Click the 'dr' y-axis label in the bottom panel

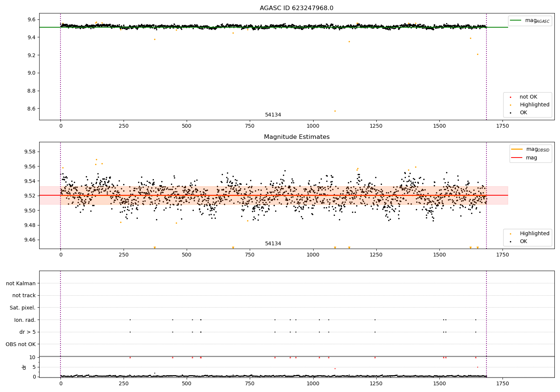(x=24, y=367)
